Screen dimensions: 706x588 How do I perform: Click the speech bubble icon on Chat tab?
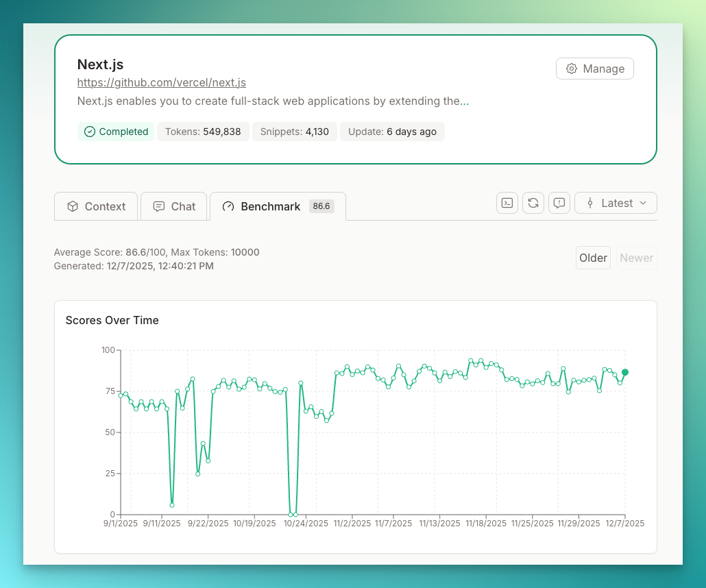pyautogui.click(x=159, y=206)
